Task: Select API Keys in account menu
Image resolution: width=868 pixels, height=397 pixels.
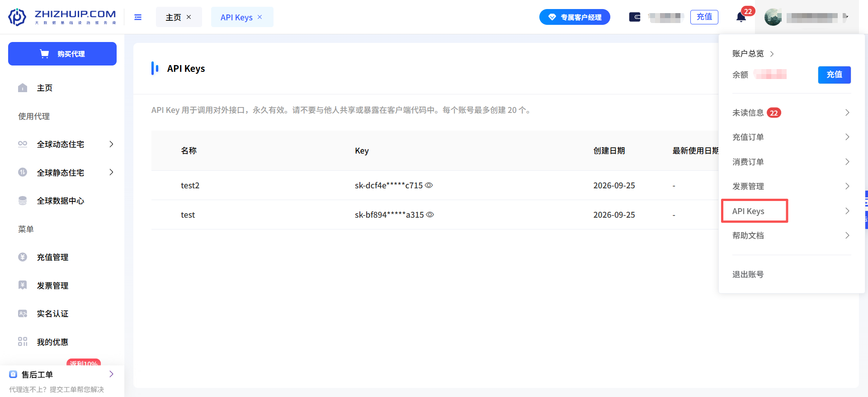Action: 792,211
